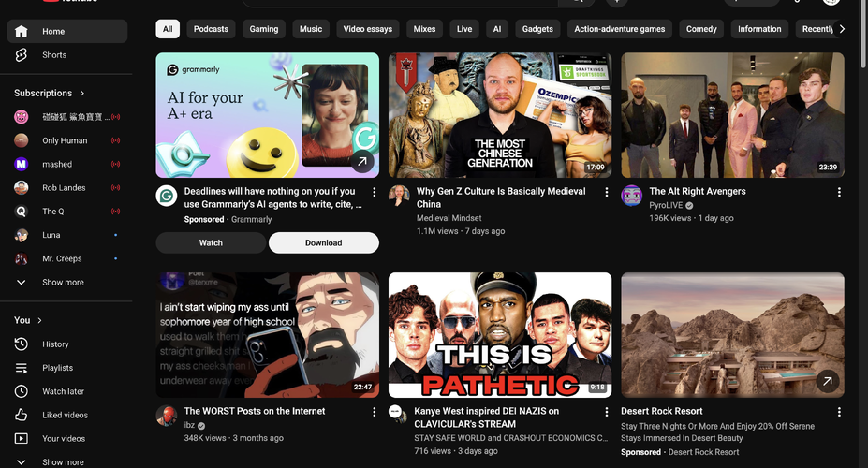Open more options for Desert Rock Resort ad
The height and width of the screenshot is (468, 868).
839,412
